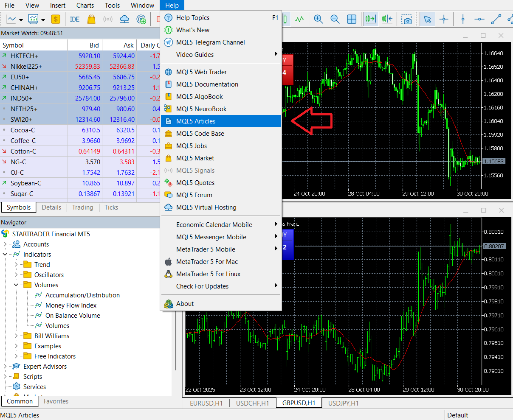Expand the Accounts tree node

point(6,244)
